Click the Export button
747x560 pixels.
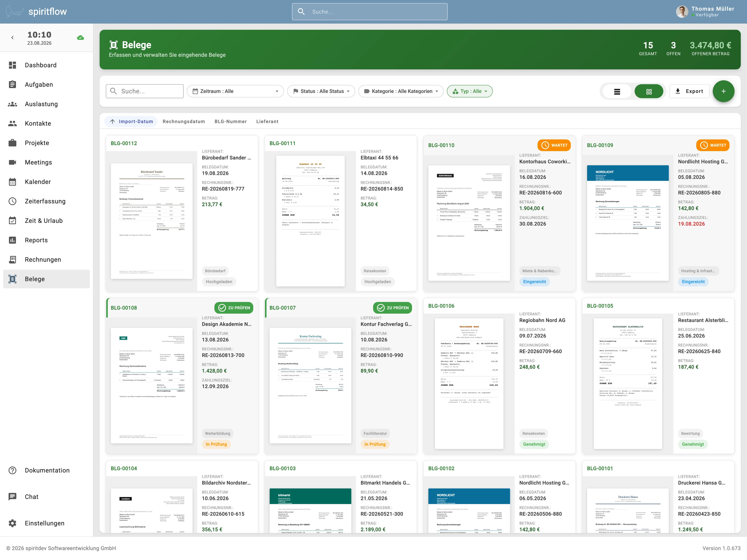click(x=689, y=91)
